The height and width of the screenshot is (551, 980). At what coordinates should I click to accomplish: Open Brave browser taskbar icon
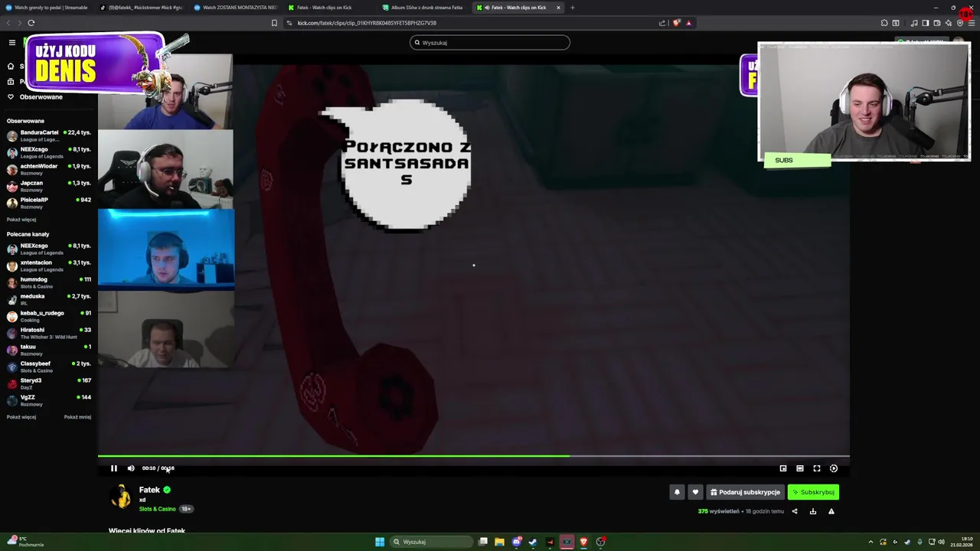(x=584, y=542)
